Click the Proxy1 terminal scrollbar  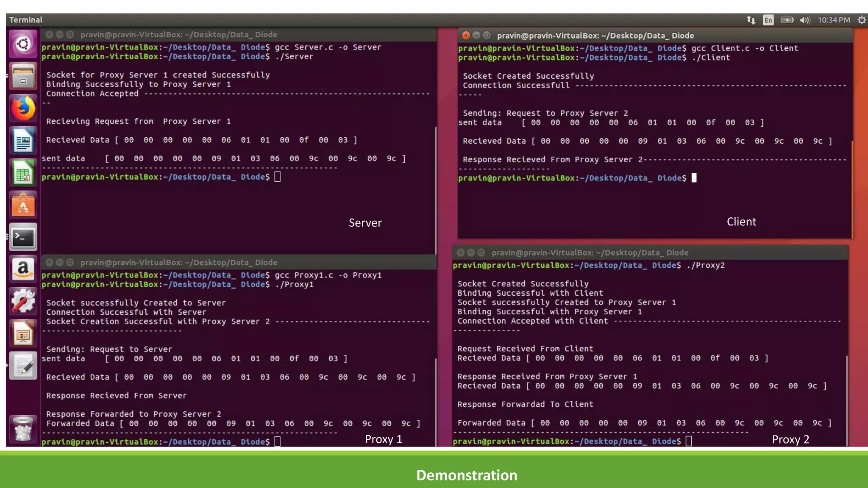click(435, 402)
